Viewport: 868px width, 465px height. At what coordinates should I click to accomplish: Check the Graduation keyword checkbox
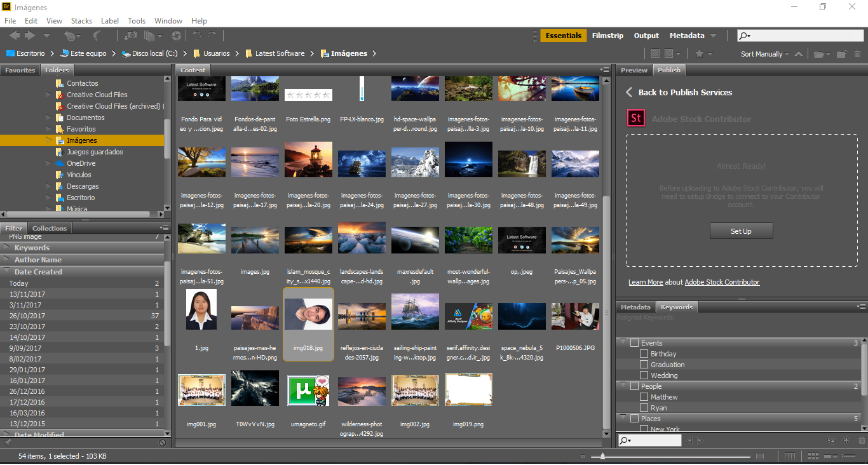click(x=644, y=365)
